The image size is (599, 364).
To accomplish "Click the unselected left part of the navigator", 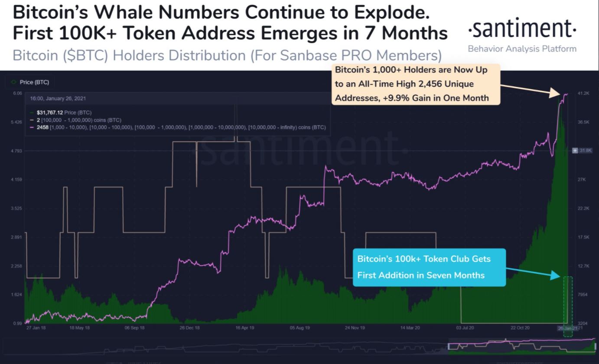I will coord(225,346).
